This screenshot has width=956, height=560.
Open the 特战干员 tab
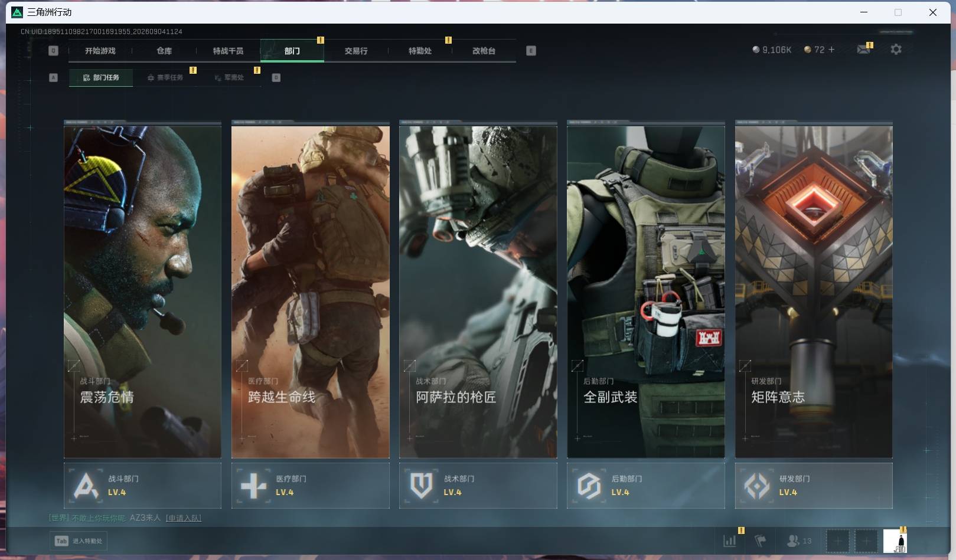[x=228, y=51]
